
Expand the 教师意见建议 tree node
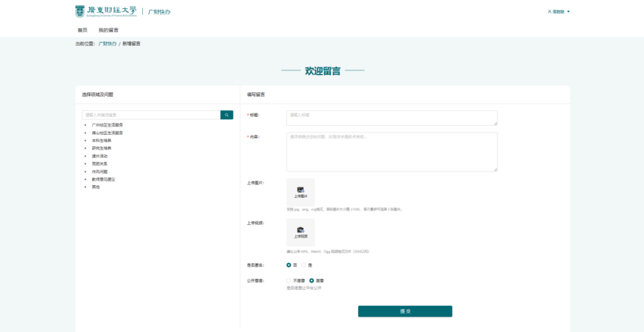85,179
